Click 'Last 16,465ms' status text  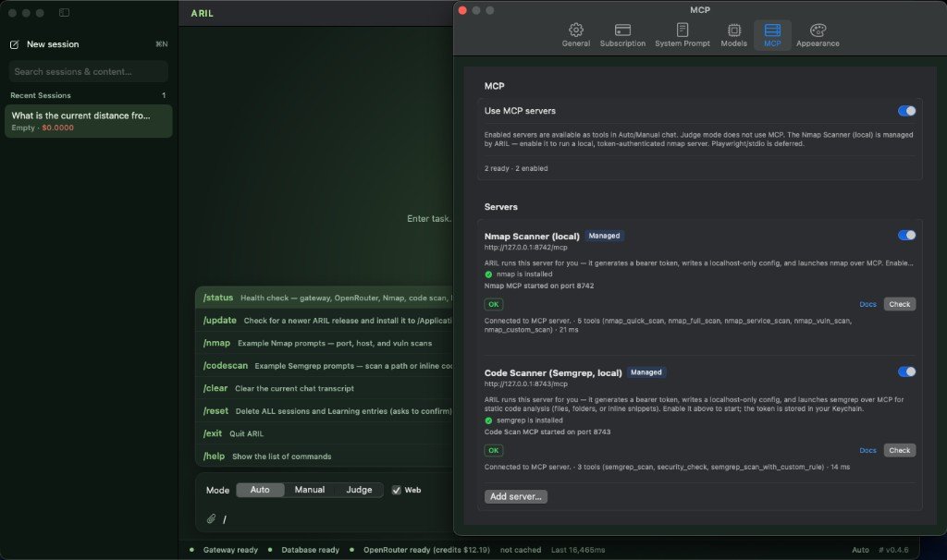(x=577, y=550)
